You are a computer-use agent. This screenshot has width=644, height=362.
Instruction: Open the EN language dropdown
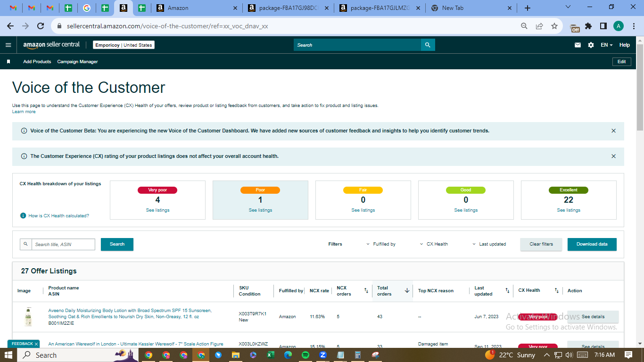coord(607,45)
